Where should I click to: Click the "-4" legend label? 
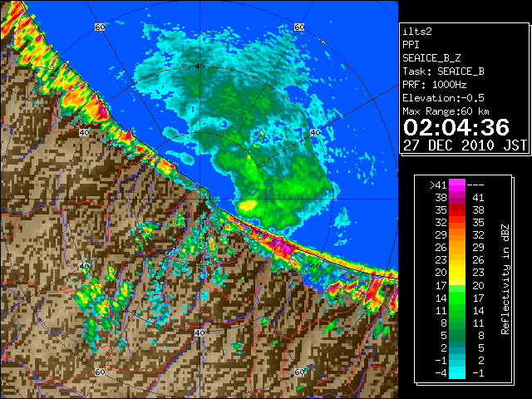pos(441,373)
